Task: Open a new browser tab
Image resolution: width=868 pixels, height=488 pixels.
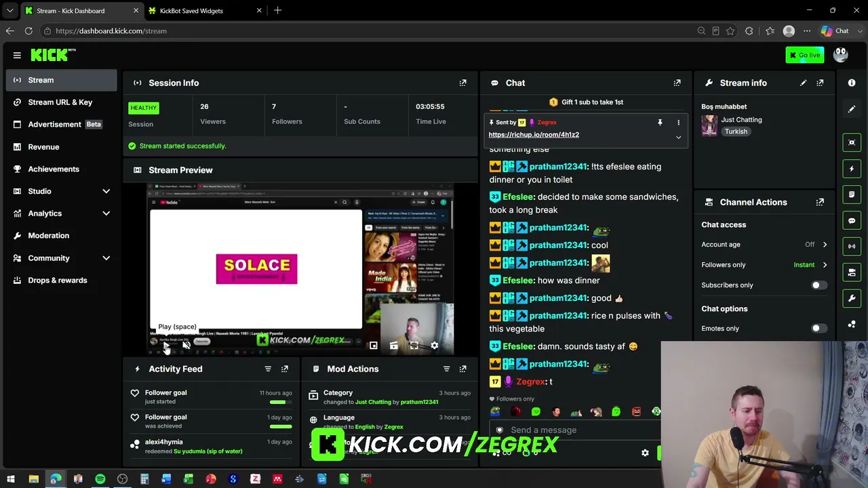Action: point(277,11)
